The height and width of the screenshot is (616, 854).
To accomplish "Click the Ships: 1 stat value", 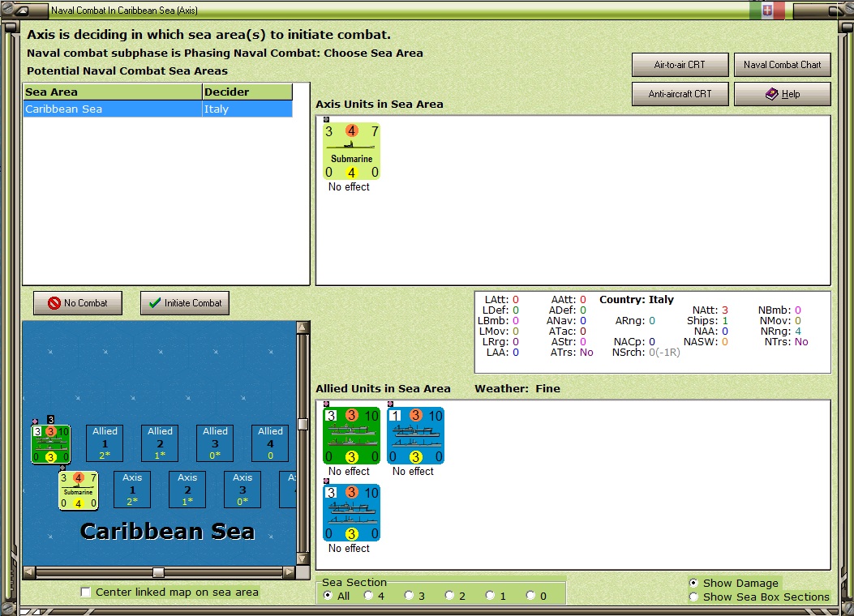I will 725,320.
